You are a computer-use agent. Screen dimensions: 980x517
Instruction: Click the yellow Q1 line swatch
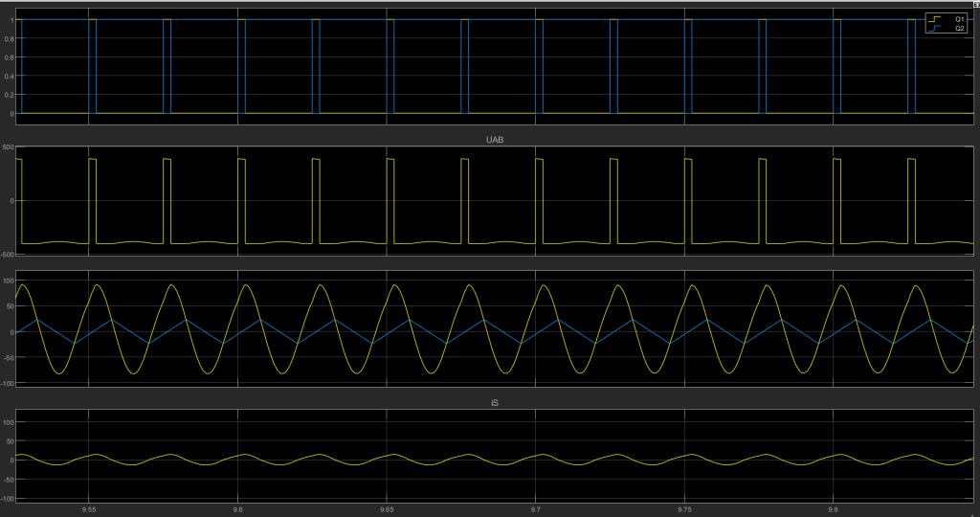click(933, 19)
